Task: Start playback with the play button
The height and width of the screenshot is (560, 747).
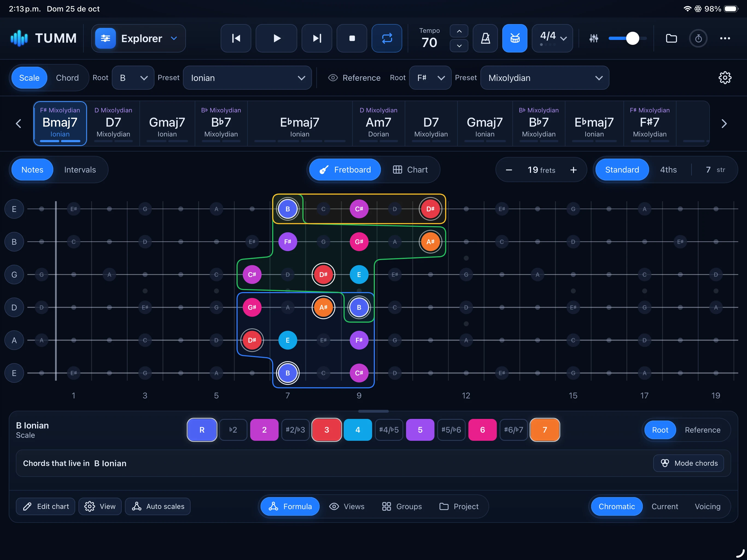Action: click(276, 38)
